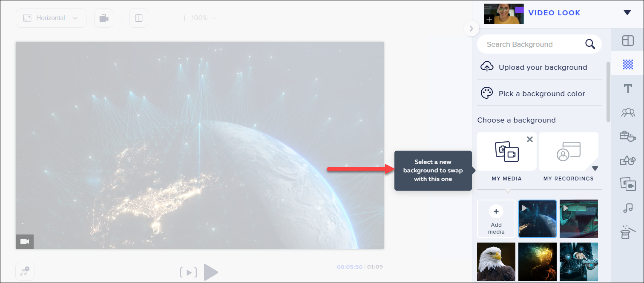
Task: Expand the VIDEO LOOK dropdown arrow
Action: point(627,13)
